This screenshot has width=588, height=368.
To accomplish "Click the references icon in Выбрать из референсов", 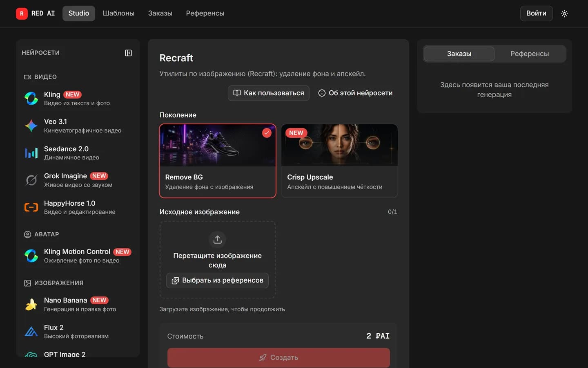I will pos(175,280).
